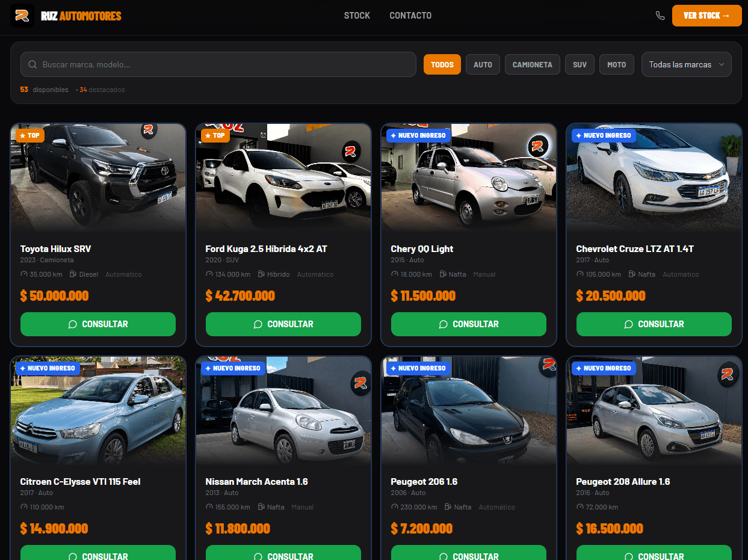Open the Chery QQ photo

[x=469, y=178]
